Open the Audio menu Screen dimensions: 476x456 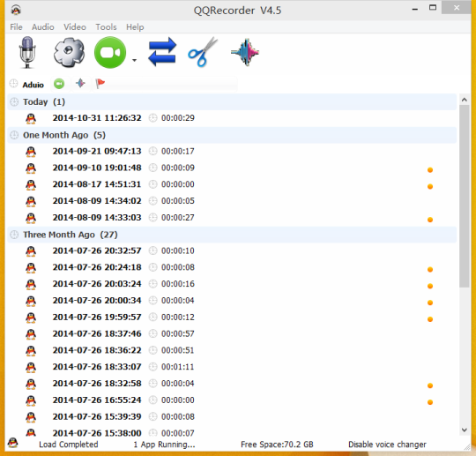point(43,27)
